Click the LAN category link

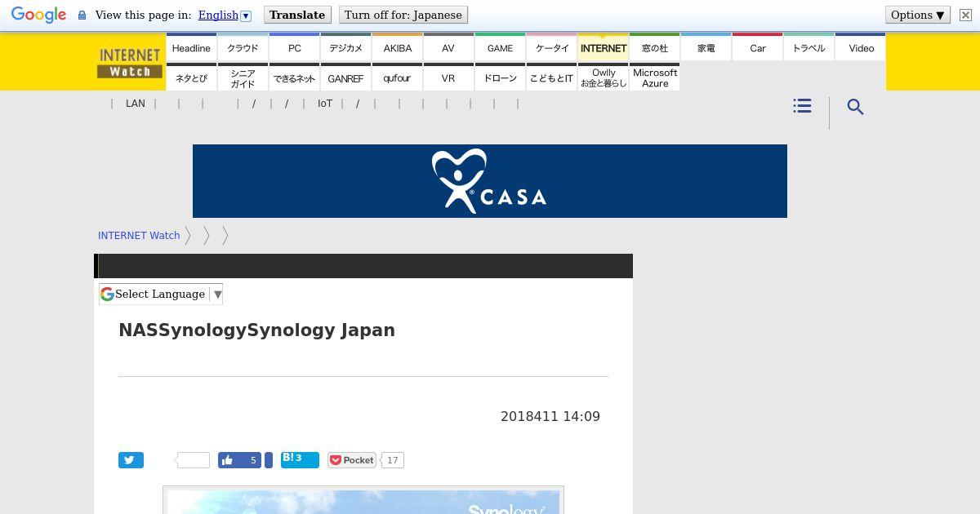[136, 104]
